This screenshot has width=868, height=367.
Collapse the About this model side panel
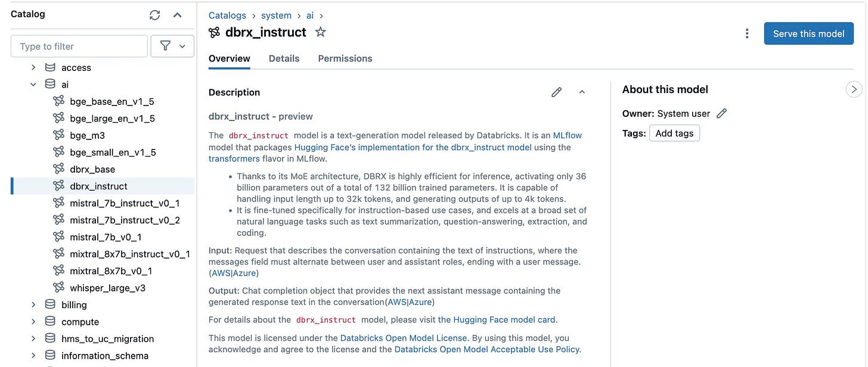pos(854,89)
